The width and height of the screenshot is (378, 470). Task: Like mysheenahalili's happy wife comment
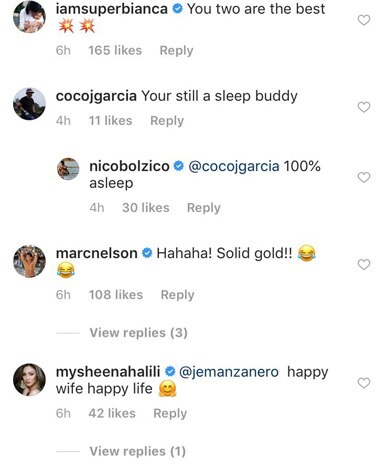point(364,383)
